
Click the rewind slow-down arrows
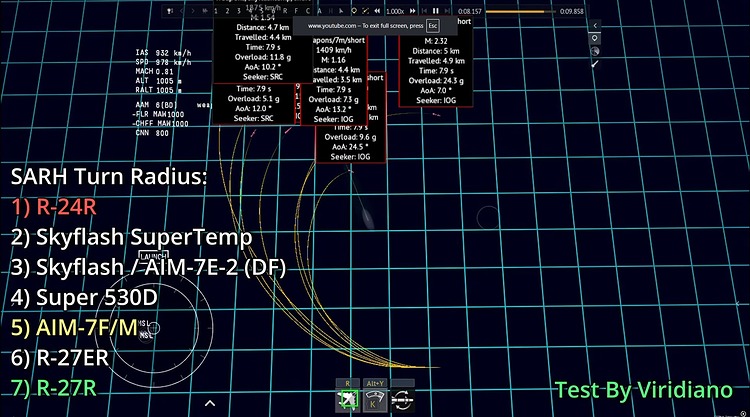375,10
